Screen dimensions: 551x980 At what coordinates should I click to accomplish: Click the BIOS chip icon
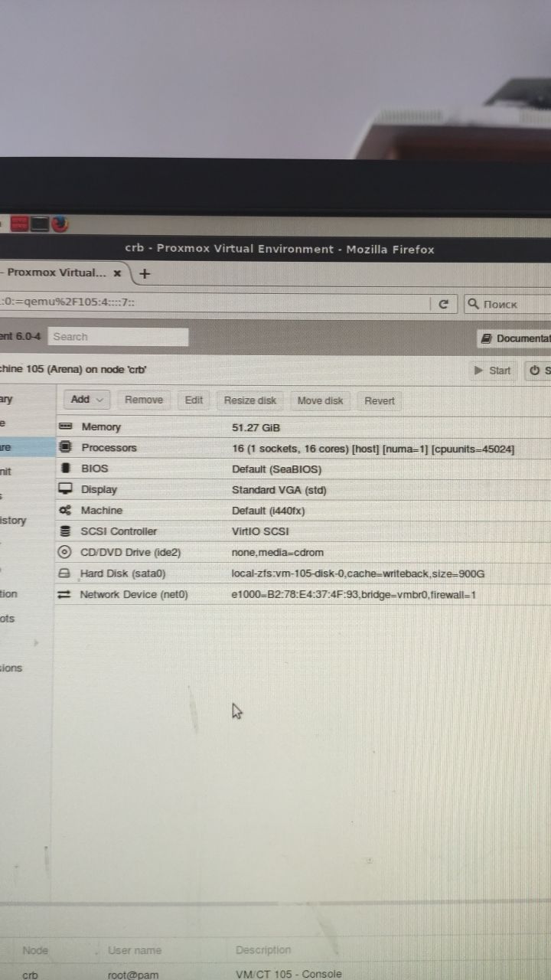66,468
